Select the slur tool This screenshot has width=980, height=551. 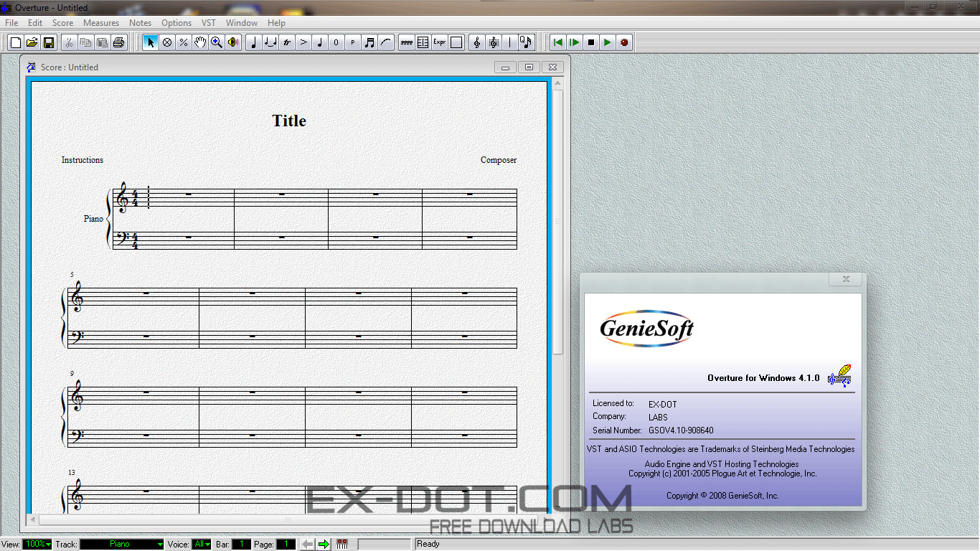click(386, 42)
